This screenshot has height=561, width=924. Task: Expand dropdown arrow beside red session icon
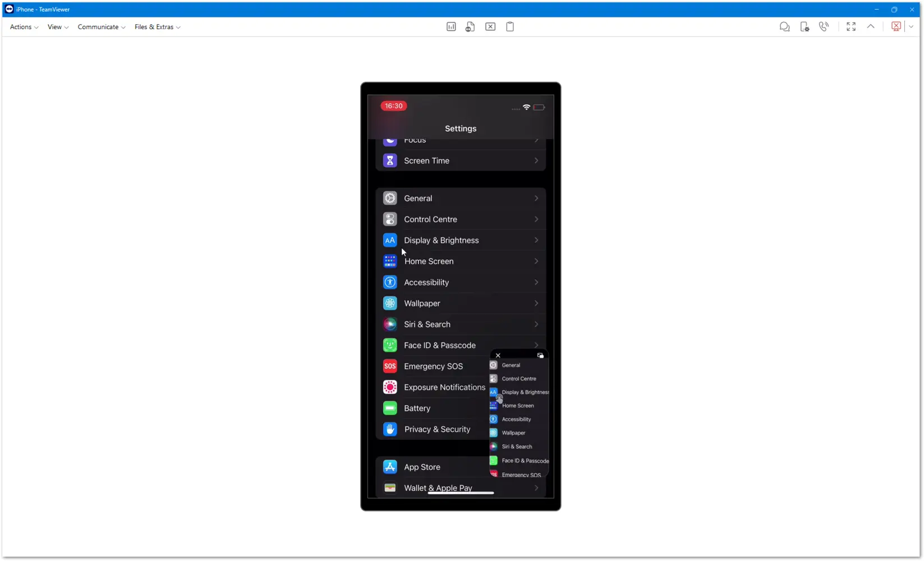pos(911,27)
